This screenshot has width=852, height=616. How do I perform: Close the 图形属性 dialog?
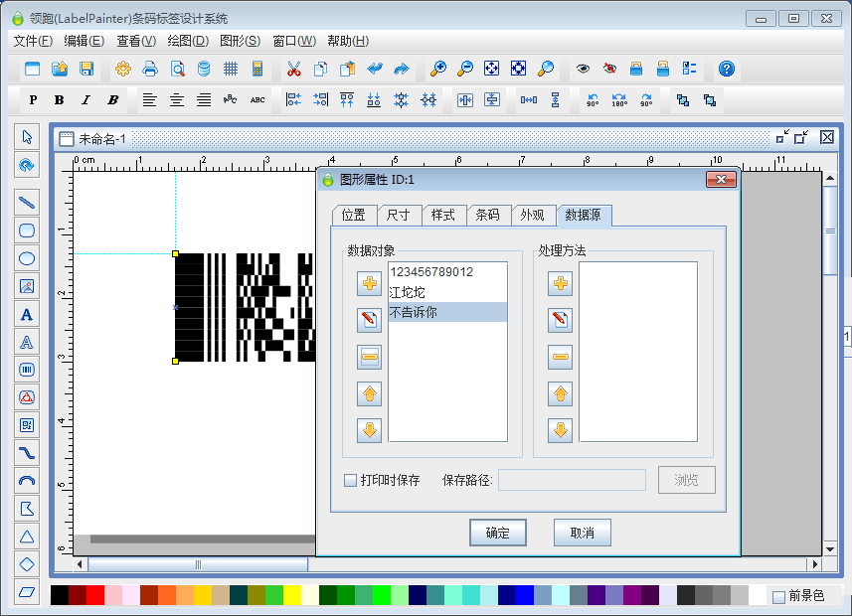click(721, 179)
